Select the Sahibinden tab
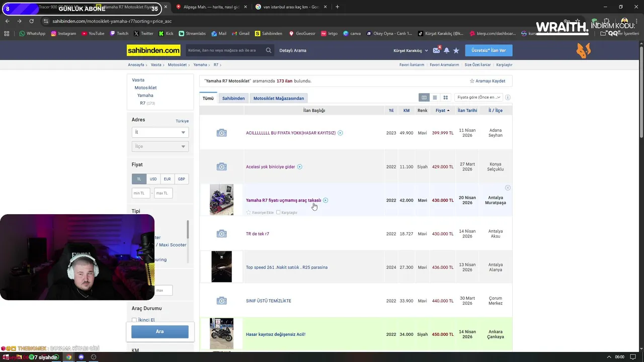This screenshot has height=362, width=644. [233, 98]
